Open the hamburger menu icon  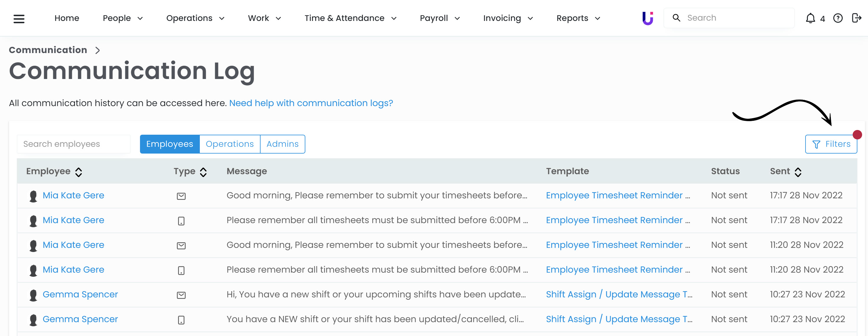(19, 19)
